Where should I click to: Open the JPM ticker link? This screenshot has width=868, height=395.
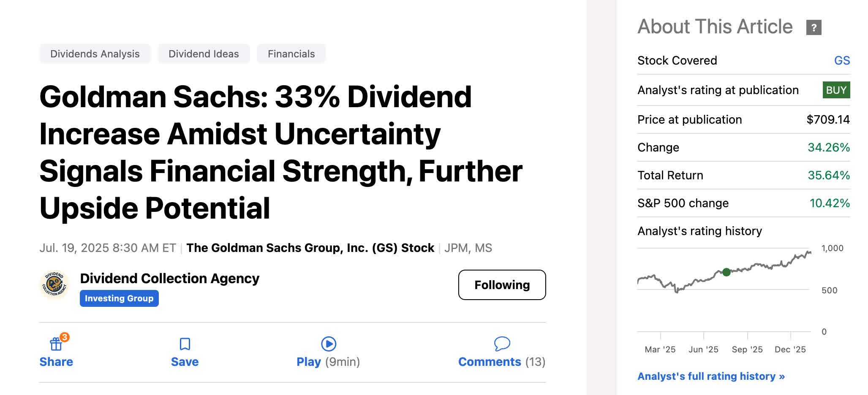(x=457, y=248)
